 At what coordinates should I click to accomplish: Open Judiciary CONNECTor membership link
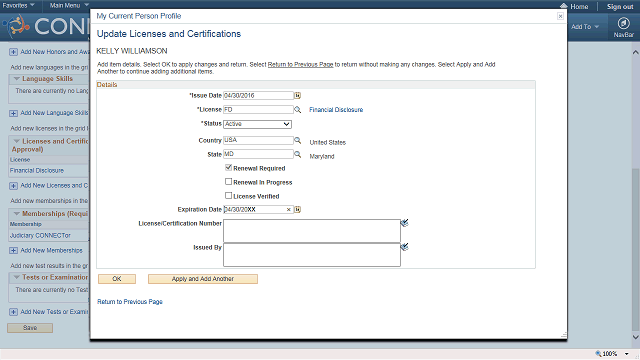click(x=40, y=236)
